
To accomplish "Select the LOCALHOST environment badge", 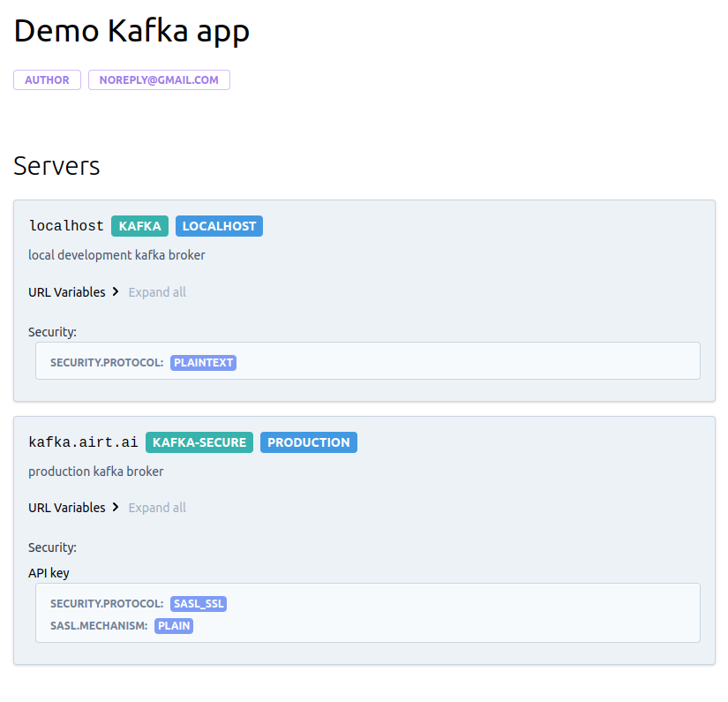I will coord(219,226).
